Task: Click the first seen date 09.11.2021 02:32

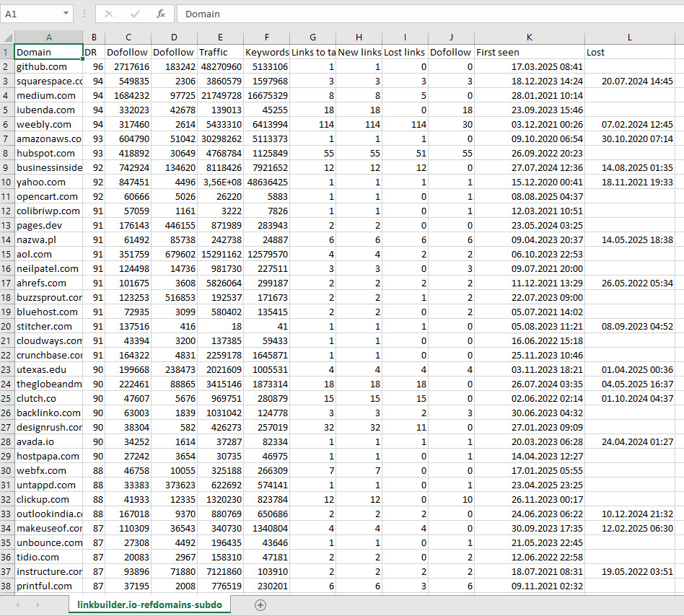Action: pyautogui.click(x=529, y=586)
